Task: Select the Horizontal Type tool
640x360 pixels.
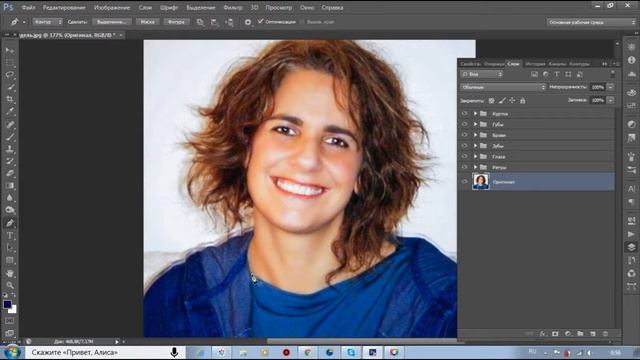Action: click(x=10, y=236)
